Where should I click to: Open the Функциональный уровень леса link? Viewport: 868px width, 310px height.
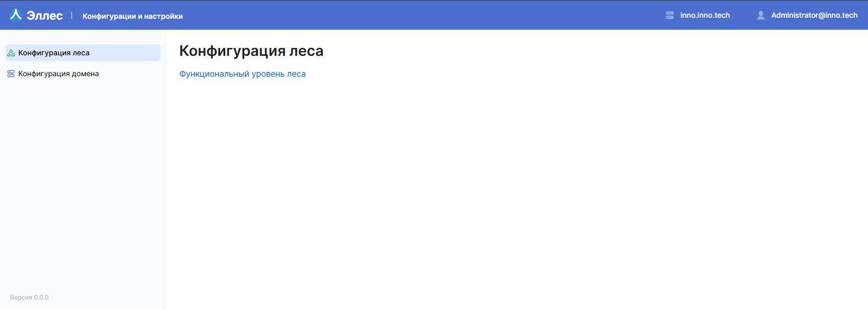(x=242, y=74)
